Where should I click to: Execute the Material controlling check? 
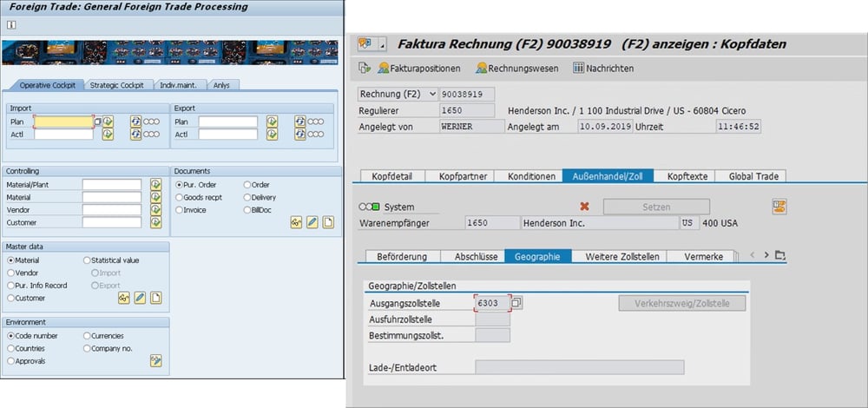click(x=156, y=197)
